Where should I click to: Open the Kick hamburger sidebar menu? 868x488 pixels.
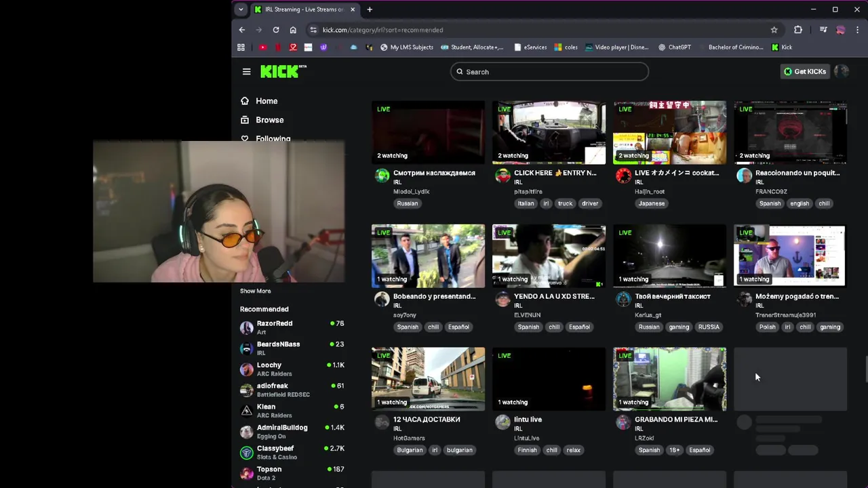click(x=246, y=71)
